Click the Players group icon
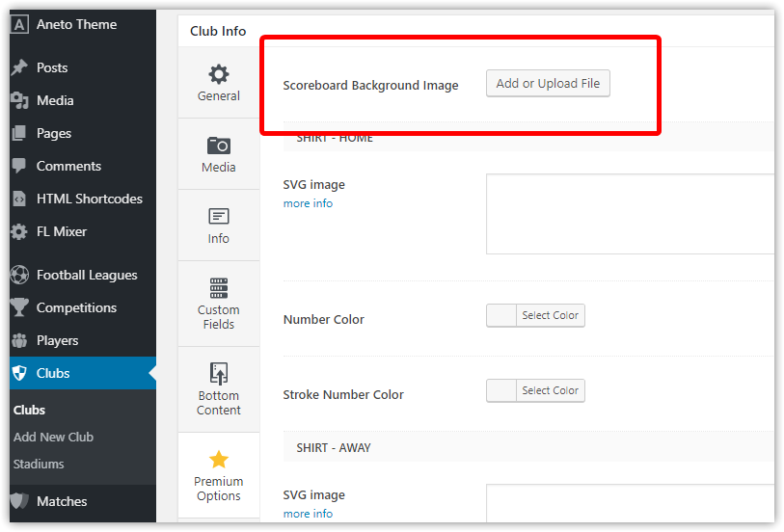This screenshot has width=784, height=532. [19, 340]
